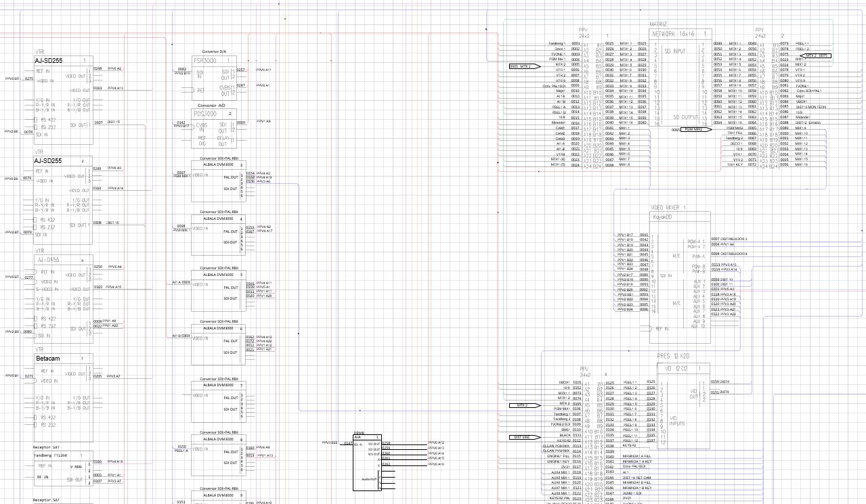Click the DIST 15 output label
The width and height of the screenshot is (866, 504).
tap(113, 122)
